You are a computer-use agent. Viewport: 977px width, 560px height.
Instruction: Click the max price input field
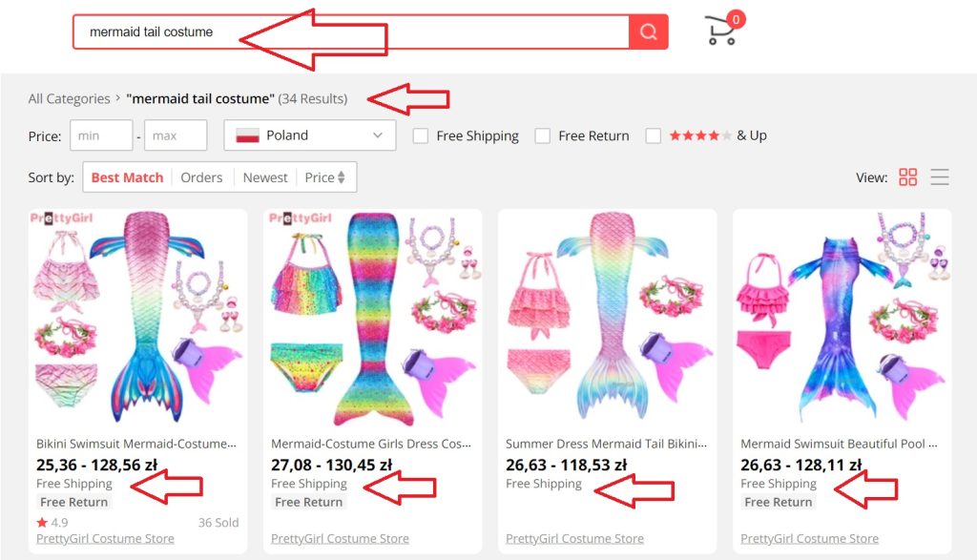pyautogui.click(x=176, y=135)
